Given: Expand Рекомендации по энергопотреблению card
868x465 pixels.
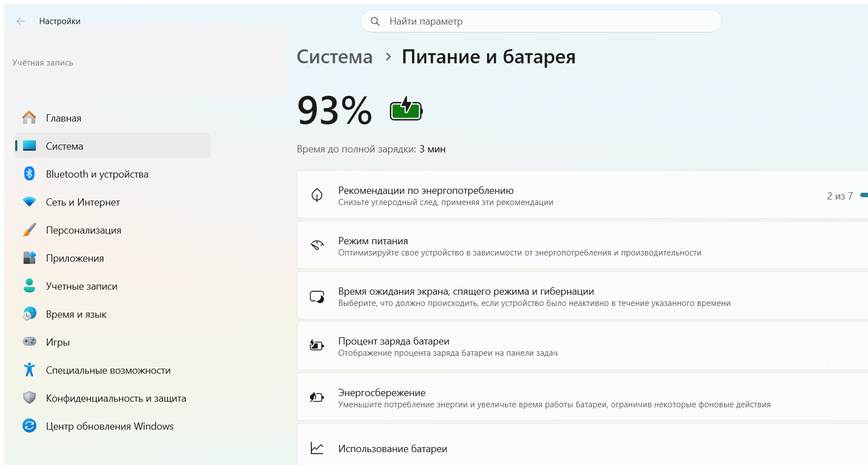Looking at the screenshot, I should tap(582, 194).
